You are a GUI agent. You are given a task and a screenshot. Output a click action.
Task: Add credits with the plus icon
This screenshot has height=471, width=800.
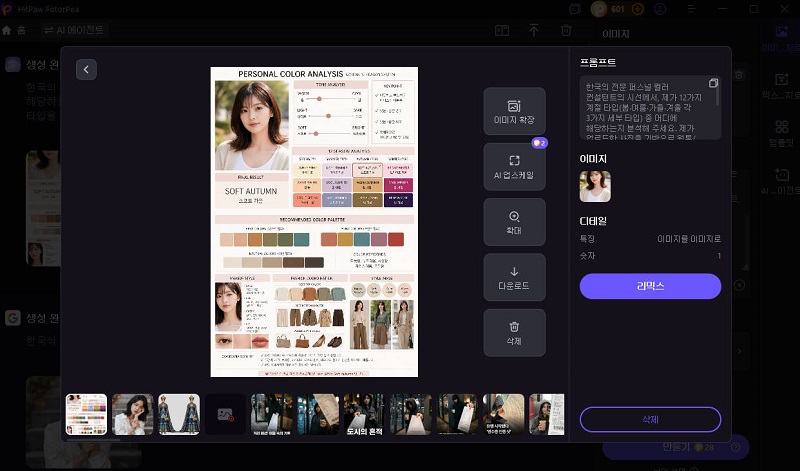pyautogui.click(x=638, y=9)
